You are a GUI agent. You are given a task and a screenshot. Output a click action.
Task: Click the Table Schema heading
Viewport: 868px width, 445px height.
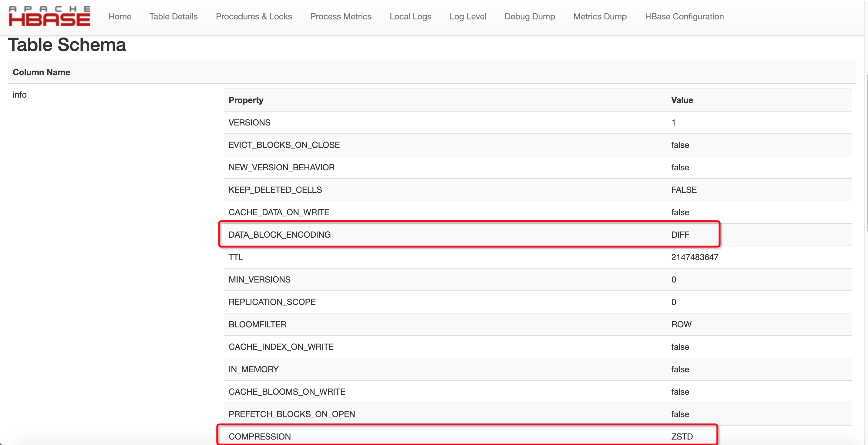click(67, 45)
